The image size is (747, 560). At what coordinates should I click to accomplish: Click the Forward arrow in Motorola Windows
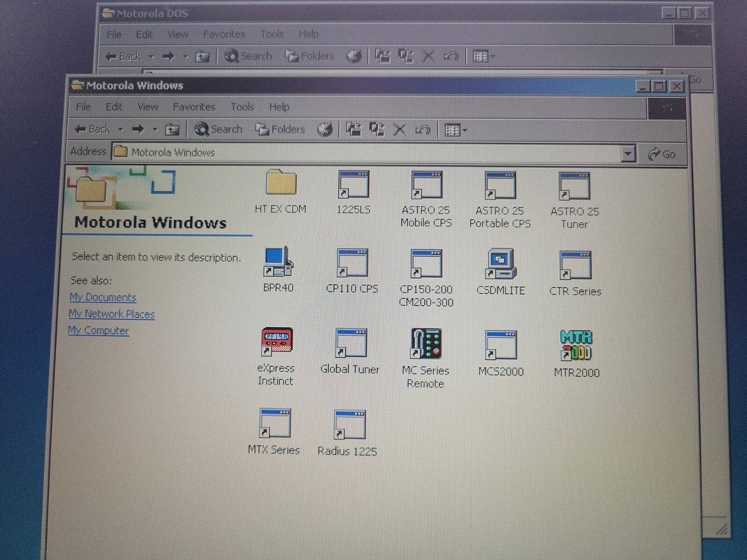coord(138,129)
